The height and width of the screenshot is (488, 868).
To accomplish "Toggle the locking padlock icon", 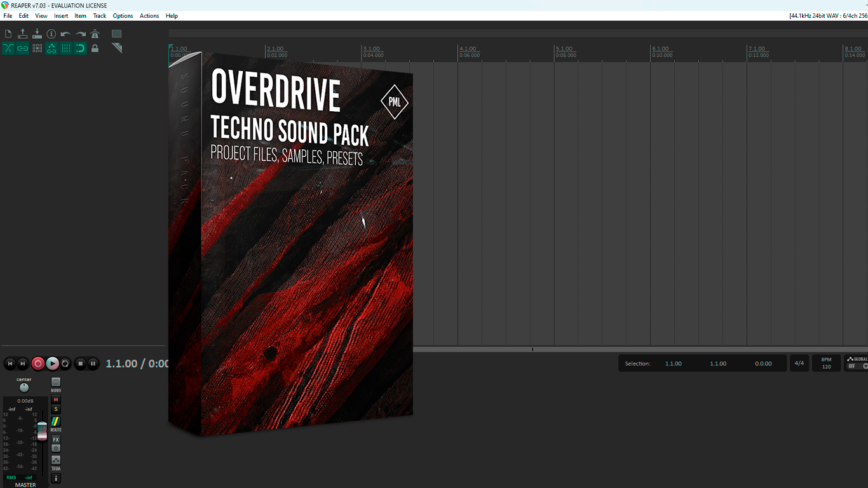I will tap(95, 48).
